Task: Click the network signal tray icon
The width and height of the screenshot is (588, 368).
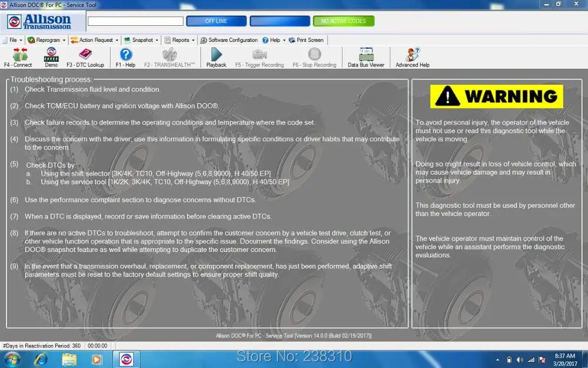Action: [531, 360]
